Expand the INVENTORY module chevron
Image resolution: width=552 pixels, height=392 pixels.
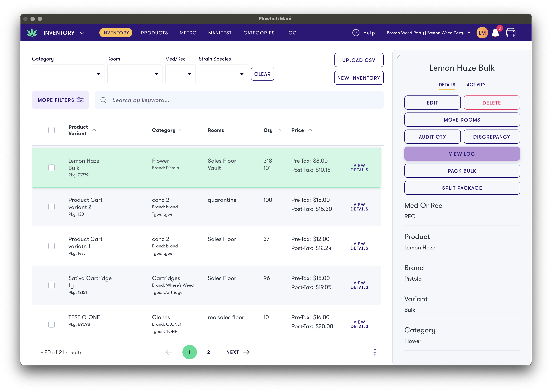click(x=82, y=33)
